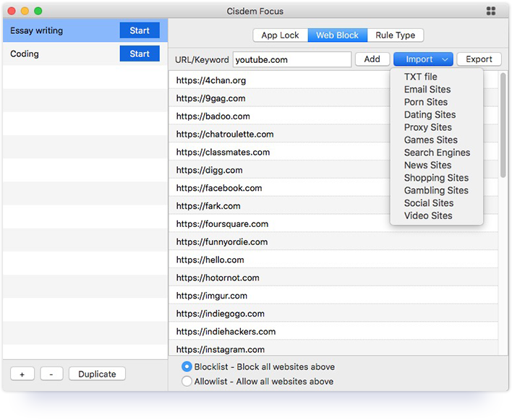The image size is (512, 420).
Task: Choose News Sites from Import menu
Action: coord(428,165)
